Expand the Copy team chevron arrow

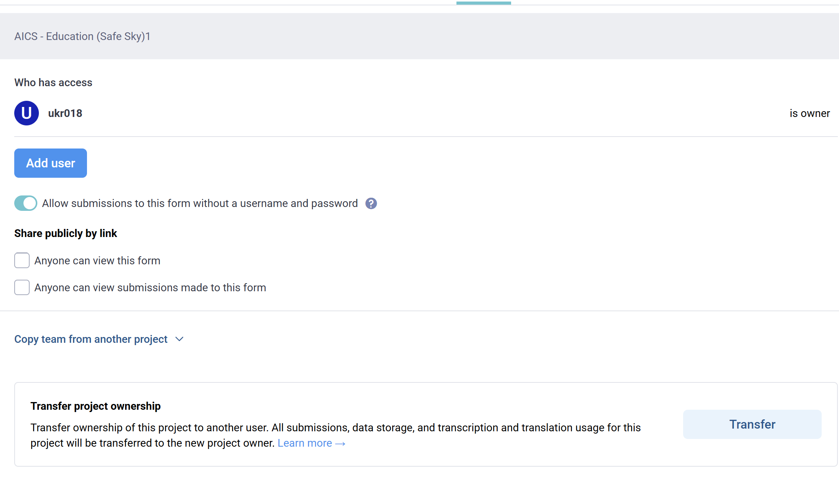(179, 339)
